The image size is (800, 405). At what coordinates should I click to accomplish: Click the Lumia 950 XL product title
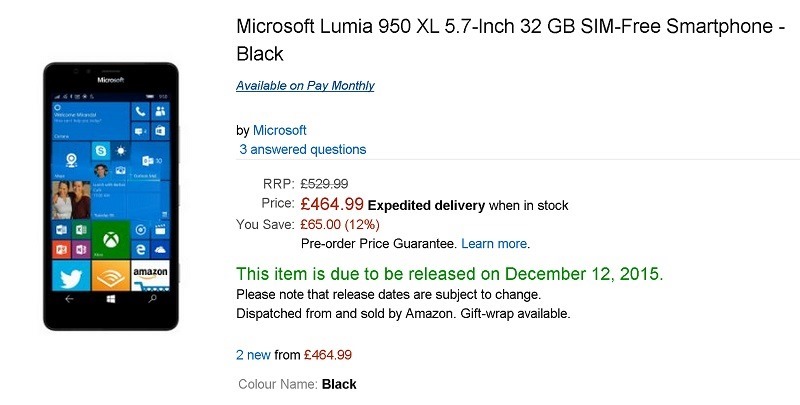pyautogui.click(x=511, y=40)
